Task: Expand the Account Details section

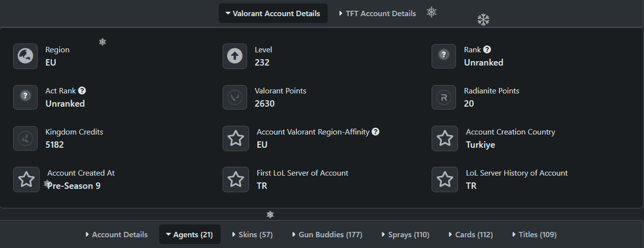Action: pos(116,235)
